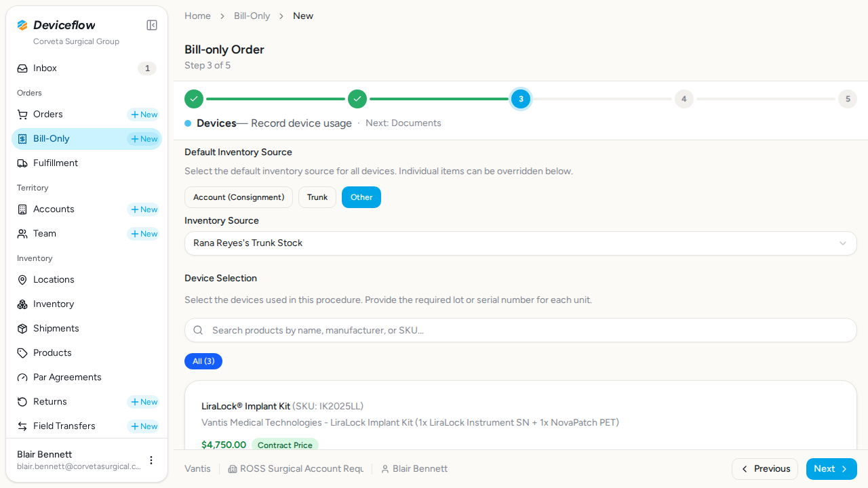
Task: Go to Previous step
Action: tap(765, 469)
